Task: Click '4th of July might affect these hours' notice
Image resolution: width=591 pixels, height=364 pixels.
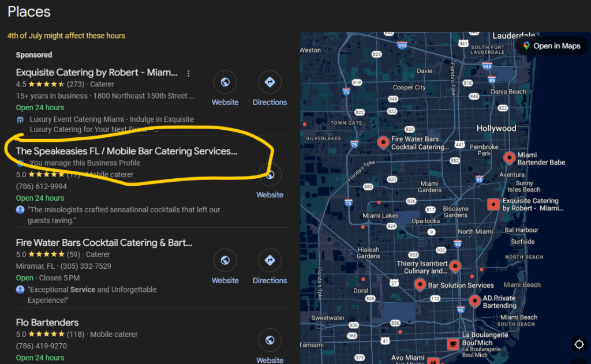Action: (66, 36)
